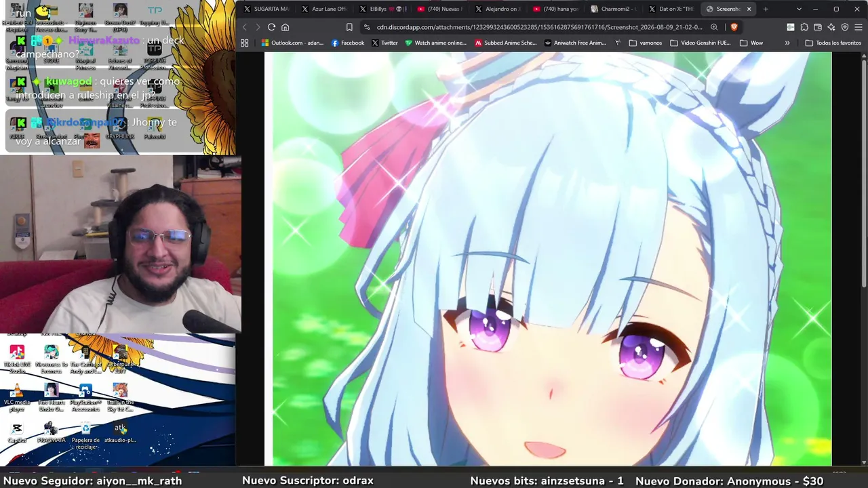Open a new browser tab

click(766, 9)
